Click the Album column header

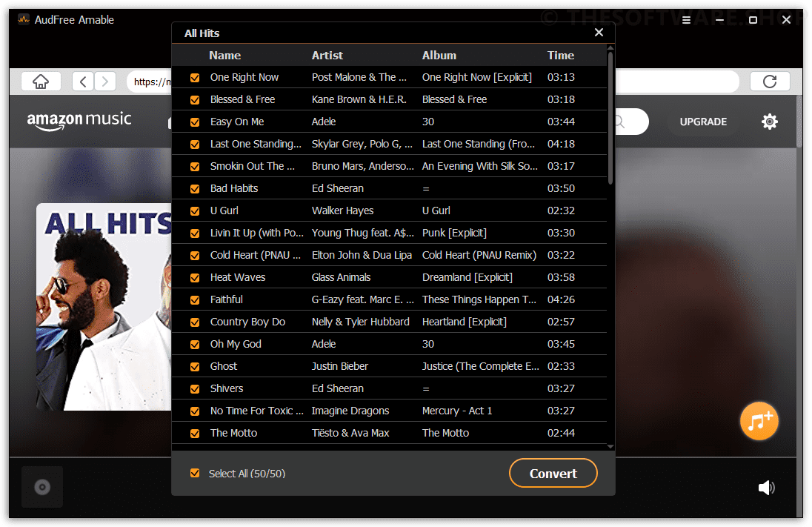click(439, 56)
